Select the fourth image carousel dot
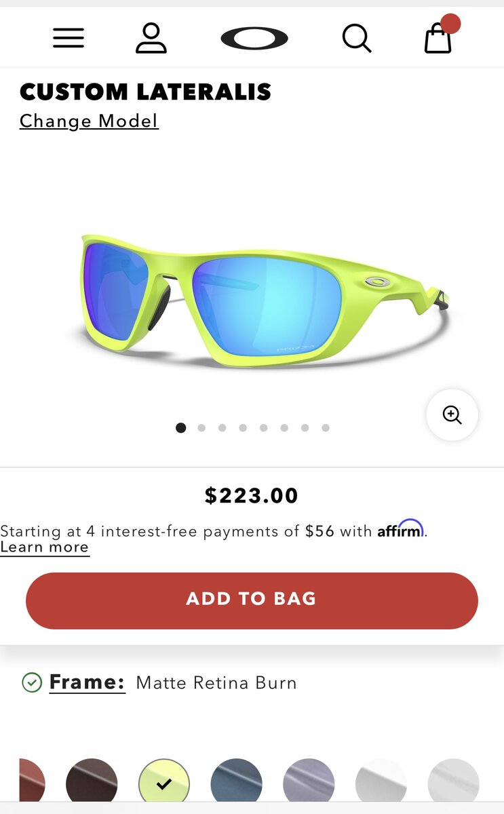This screenshot has height=814, width=504. coord(243,428)
